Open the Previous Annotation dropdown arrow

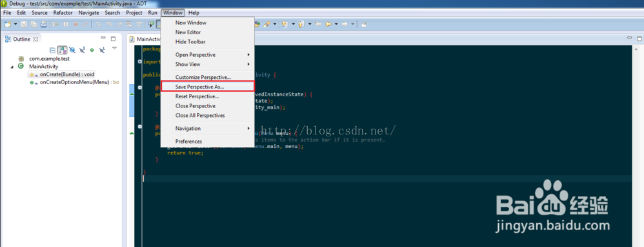(310, 25)
